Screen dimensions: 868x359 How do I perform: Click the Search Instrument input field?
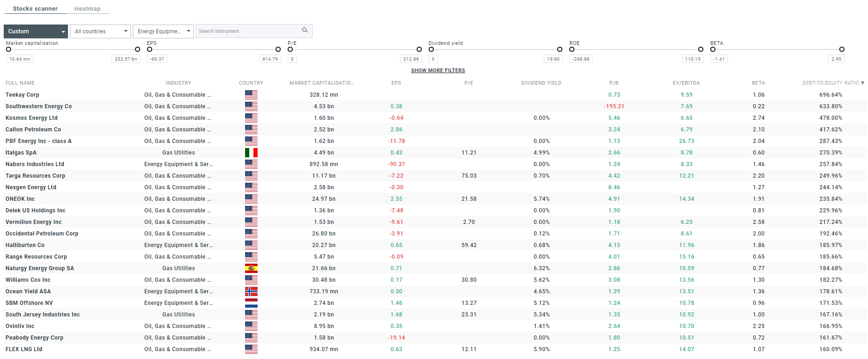click(x=247, y=31)
